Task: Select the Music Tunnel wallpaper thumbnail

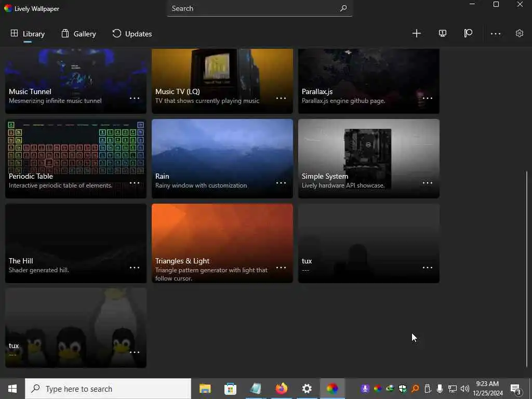Action: tap(76, 81)
